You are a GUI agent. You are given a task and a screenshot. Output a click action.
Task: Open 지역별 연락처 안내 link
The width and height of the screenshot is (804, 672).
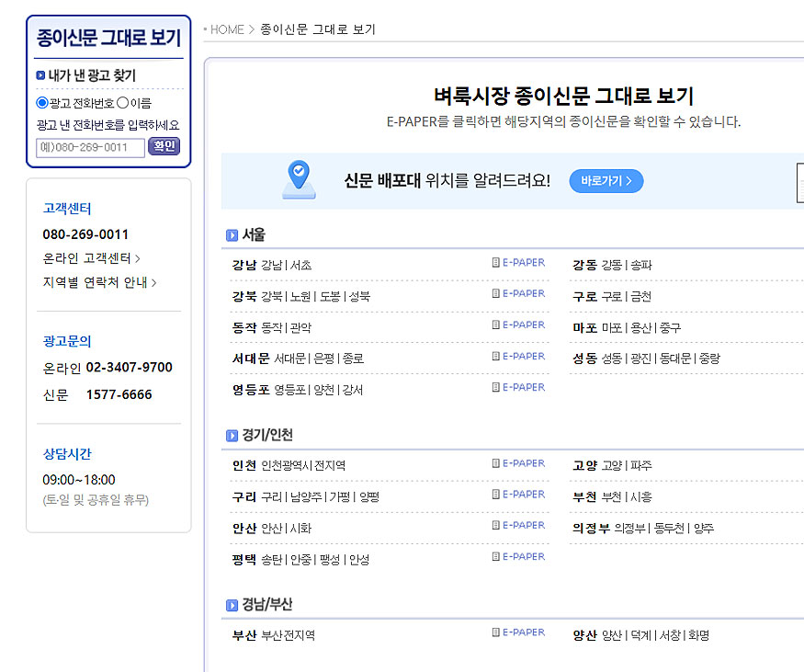(x=99, y=282)
